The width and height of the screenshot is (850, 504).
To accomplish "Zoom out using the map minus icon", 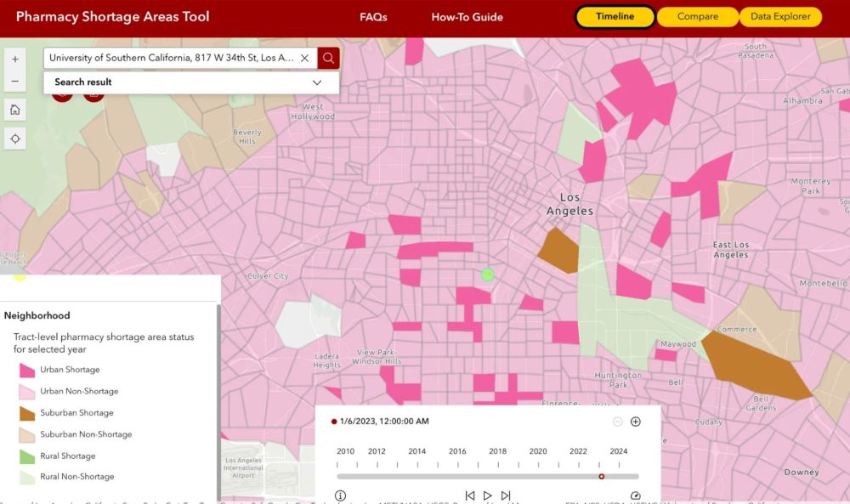I will click(14, 81).
